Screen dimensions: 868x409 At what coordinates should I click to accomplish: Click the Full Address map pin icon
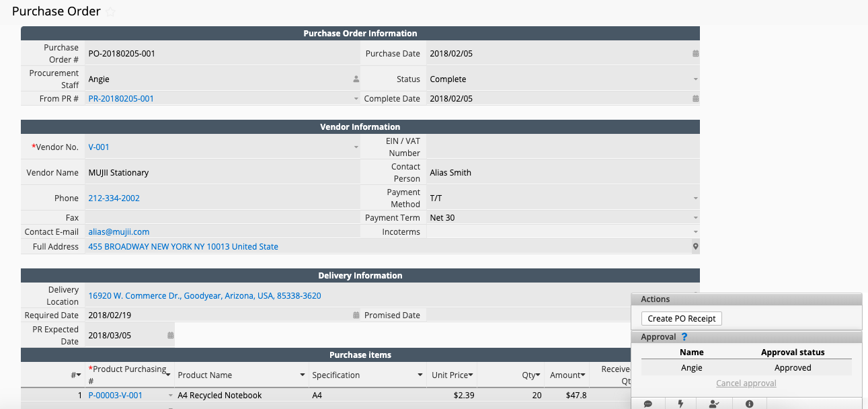(695, 247)
